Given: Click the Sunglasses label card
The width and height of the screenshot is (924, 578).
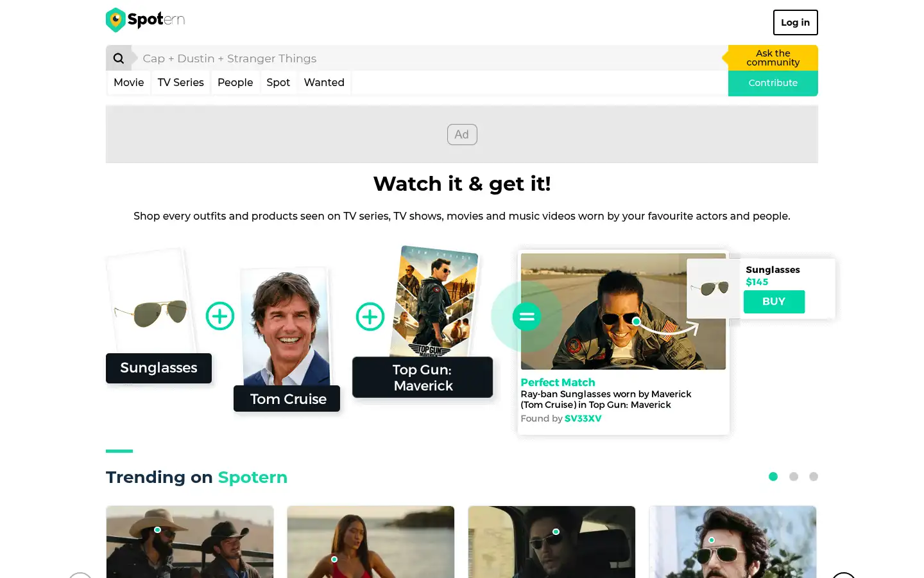Looking at the screenshot, I should tap(158, 368).
